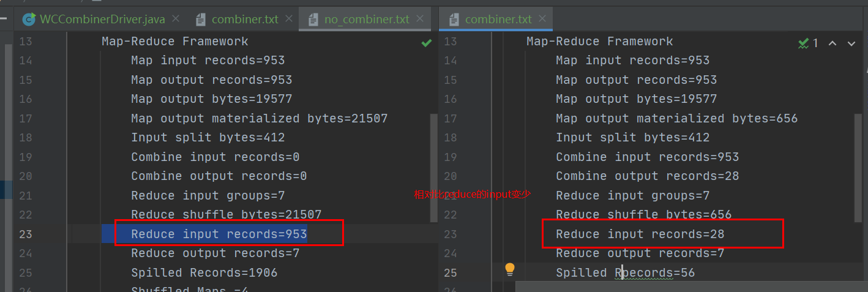868x292 pixels.
Task: Activate the right split's combiner.txt tab
Action: 496,20
